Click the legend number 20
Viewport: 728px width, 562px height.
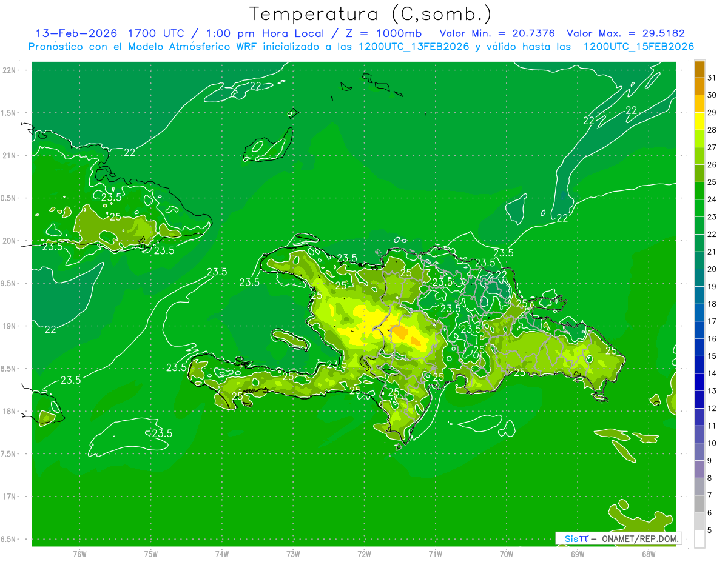712,269
